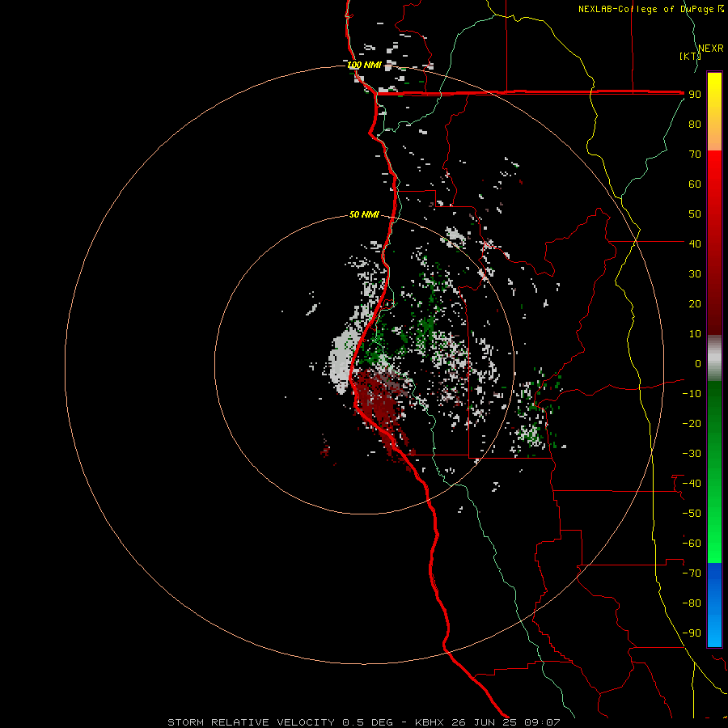
Task: Click the [KT] units label above color bar
Action: (689, 56)
